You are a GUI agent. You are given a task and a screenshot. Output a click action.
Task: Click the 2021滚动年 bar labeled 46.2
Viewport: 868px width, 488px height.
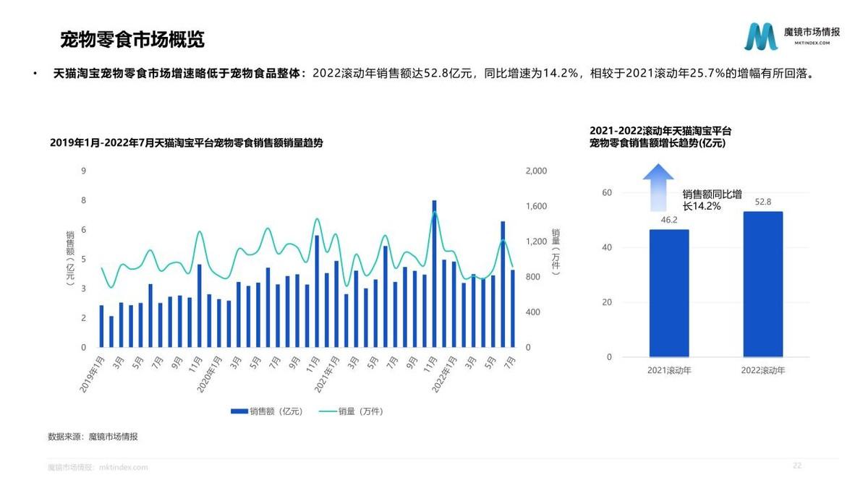[x=669, y=293]
